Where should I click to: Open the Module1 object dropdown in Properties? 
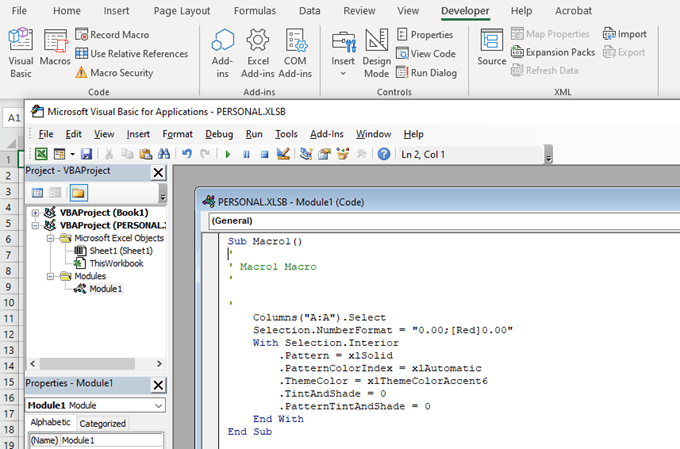(x=159, y=405)
